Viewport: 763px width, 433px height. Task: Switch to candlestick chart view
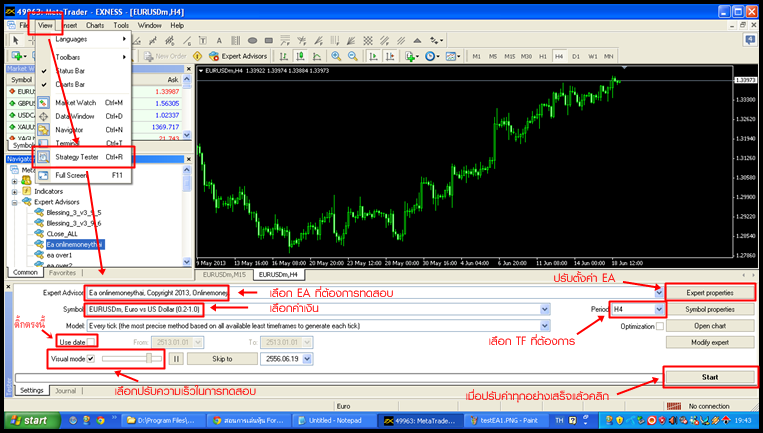click(x=300, y=56)
